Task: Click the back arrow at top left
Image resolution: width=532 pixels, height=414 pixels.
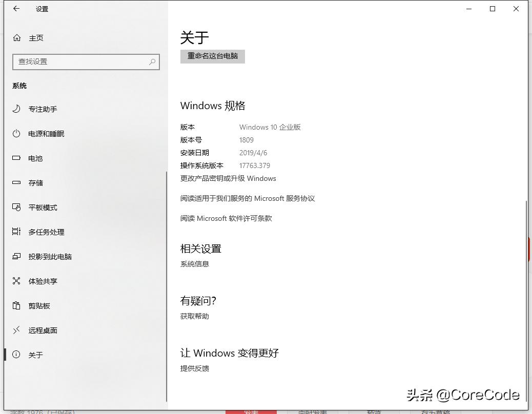Action: (16, 8)
